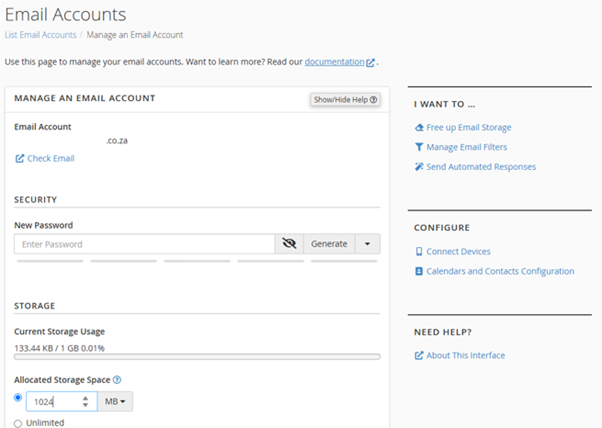602x428 pixels.
Task: Open Manage Email Filters
Action: click(x=466, y=147)
